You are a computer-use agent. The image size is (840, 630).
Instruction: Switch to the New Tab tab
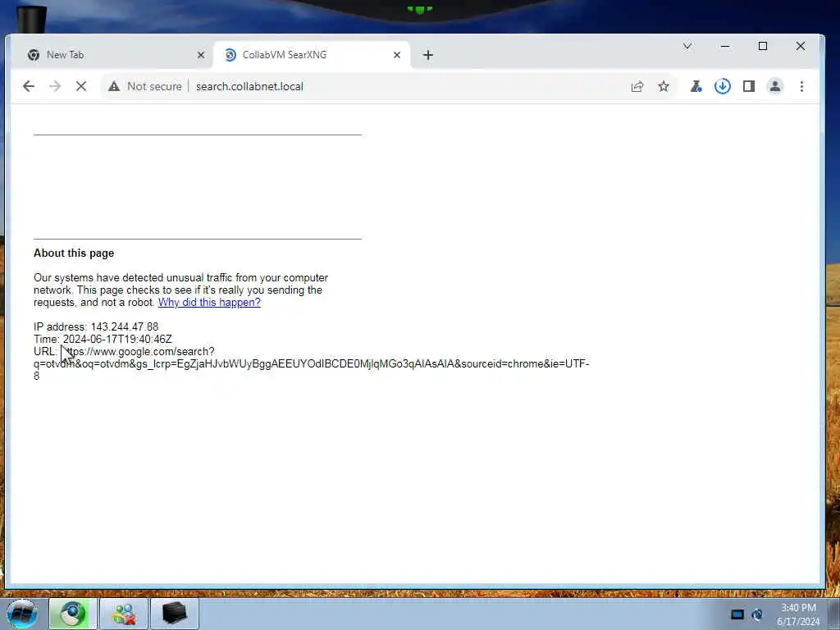112,55
